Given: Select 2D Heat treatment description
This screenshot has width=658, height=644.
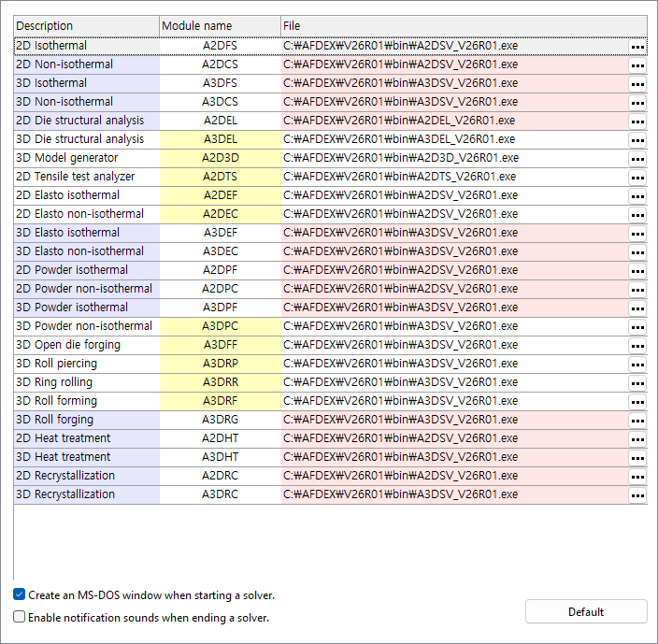Looking at the screenshot, I should coord(86,438).
